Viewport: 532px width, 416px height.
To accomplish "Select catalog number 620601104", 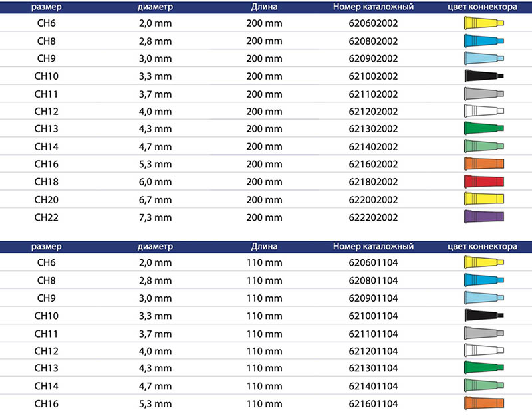I will 373,262.
